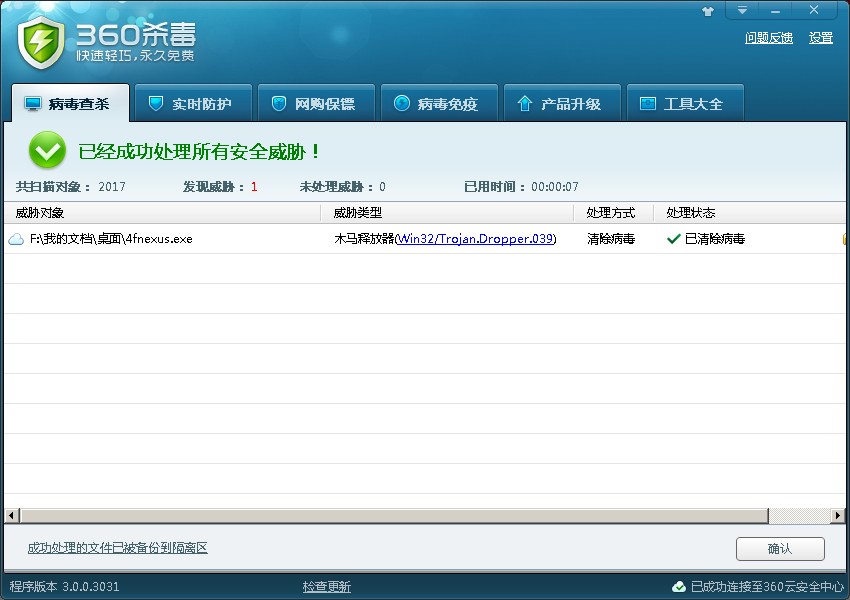Sort by 处理状态 column header

tap(750, 213)
